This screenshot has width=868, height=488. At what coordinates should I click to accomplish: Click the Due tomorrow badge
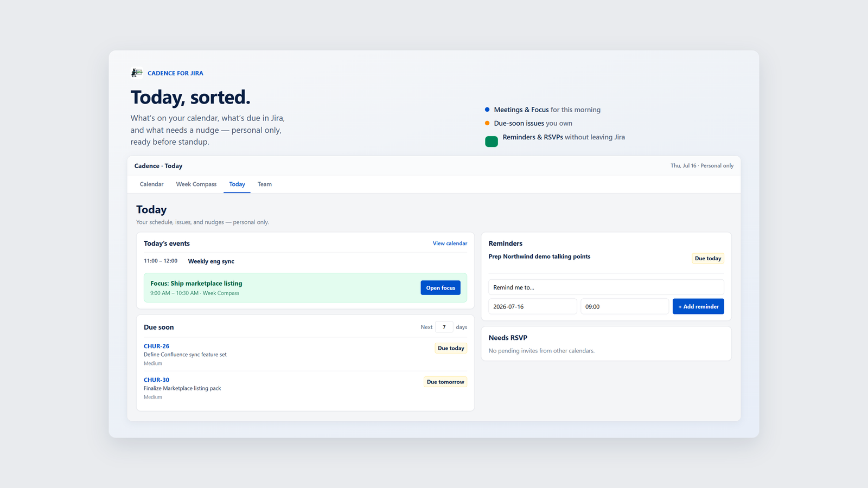(445, 382)
